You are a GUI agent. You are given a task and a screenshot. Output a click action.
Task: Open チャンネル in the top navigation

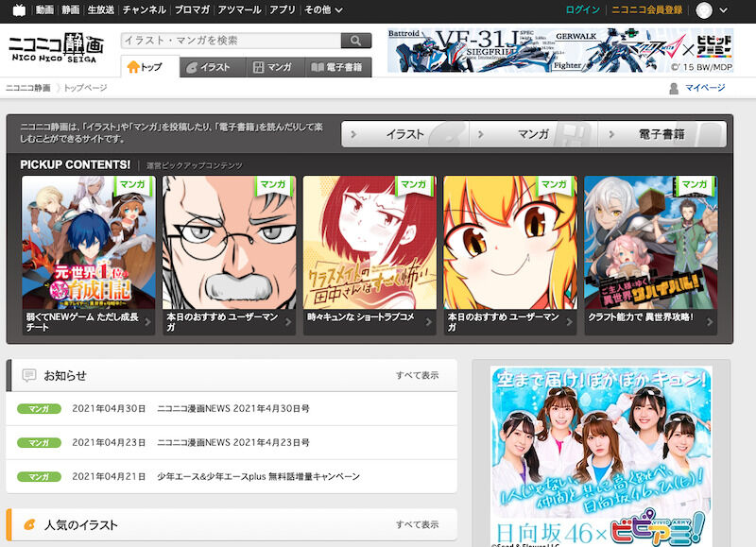pos(145,9)
